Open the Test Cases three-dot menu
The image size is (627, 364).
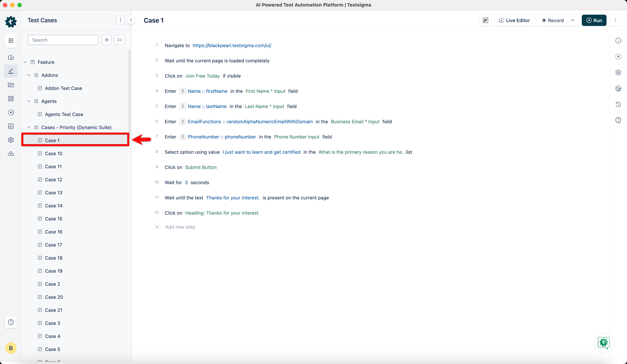tap(120, 20)
